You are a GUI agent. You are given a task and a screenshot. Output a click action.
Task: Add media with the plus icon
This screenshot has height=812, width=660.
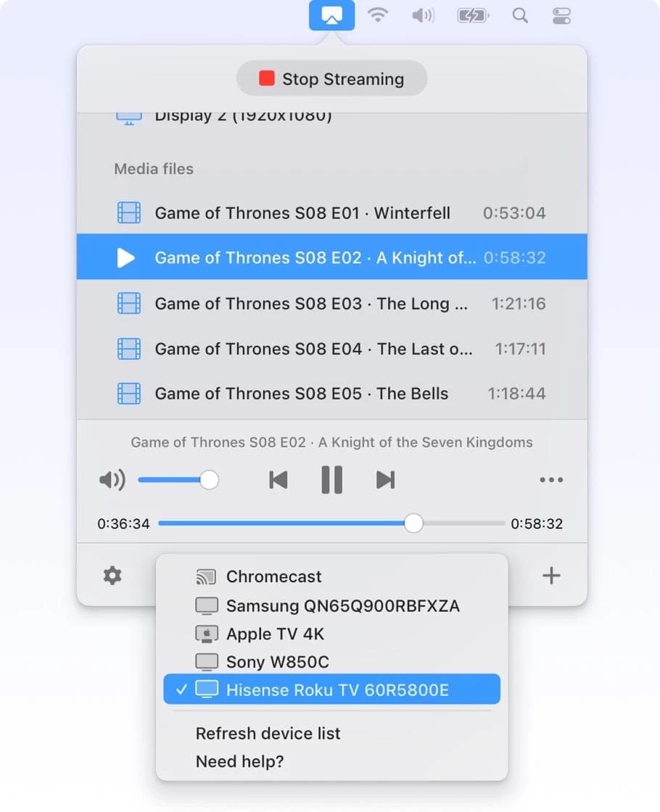coord(551,576)
